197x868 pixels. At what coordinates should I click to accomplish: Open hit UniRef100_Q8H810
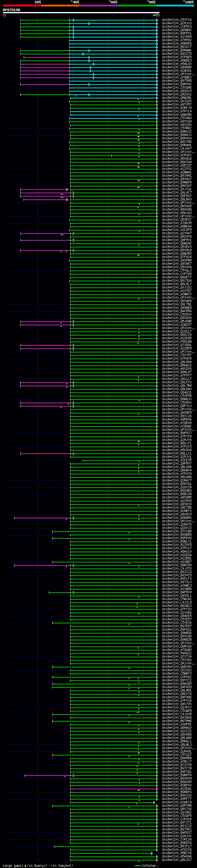177,728
